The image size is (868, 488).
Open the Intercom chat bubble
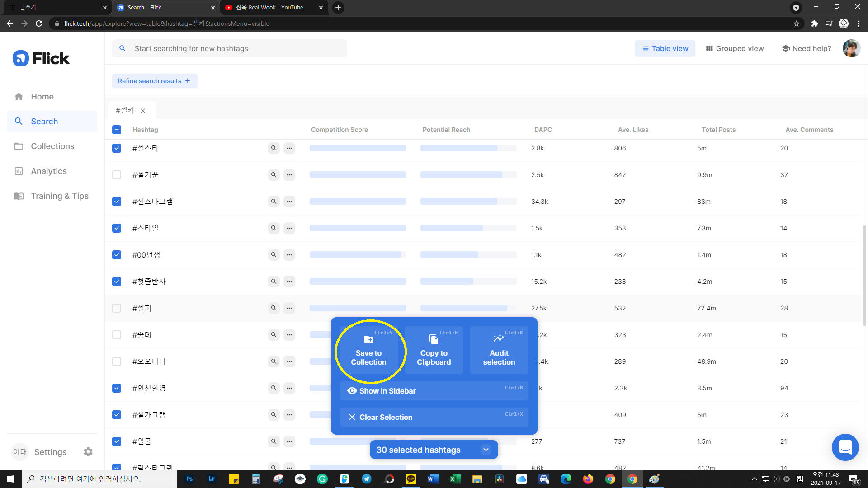[845, 447]
